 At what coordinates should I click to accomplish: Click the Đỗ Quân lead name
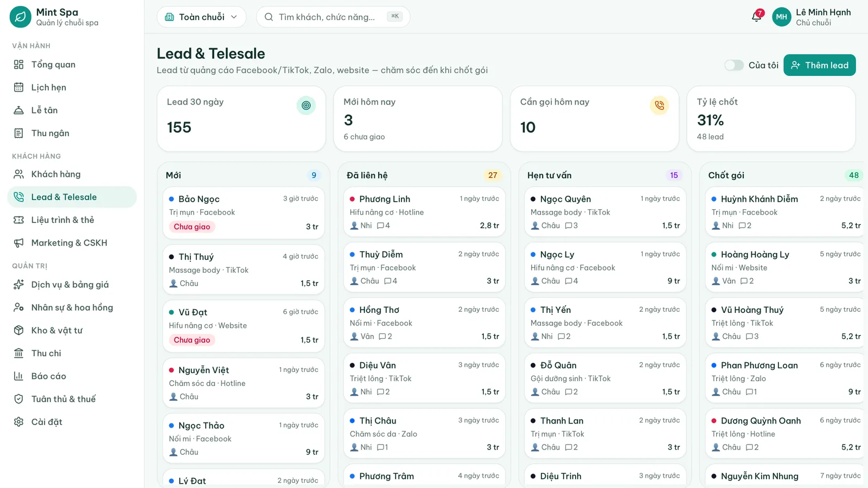pyautogui.click(x=558, y=365)
